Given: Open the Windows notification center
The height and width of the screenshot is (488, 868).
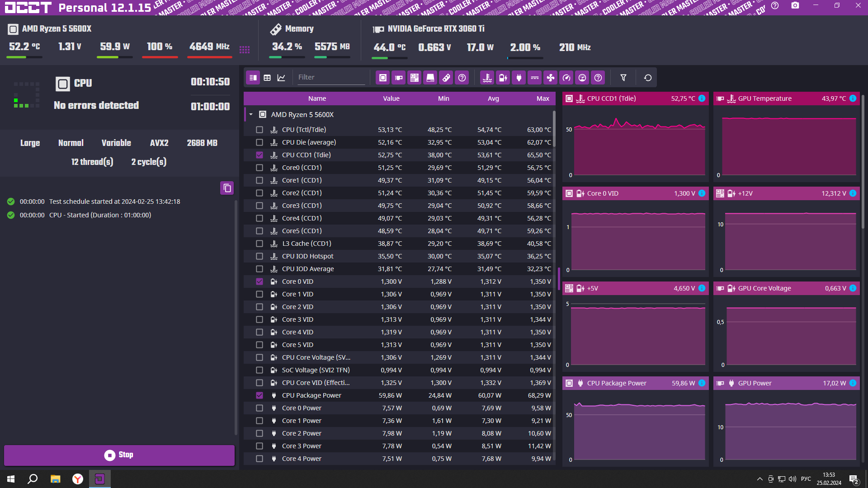Looking at the screenshot, I should point(854,479).
